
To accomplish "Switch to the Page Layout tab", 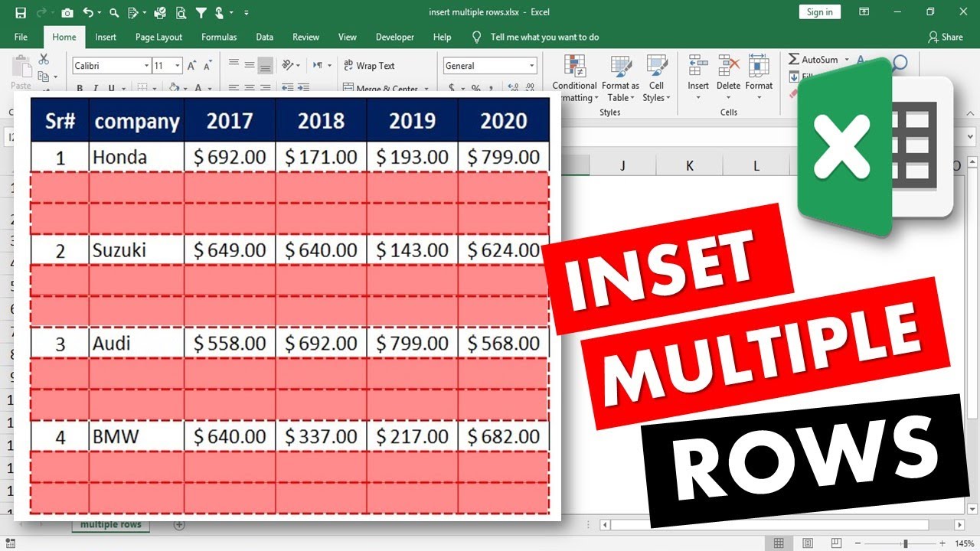I will 158,37.
